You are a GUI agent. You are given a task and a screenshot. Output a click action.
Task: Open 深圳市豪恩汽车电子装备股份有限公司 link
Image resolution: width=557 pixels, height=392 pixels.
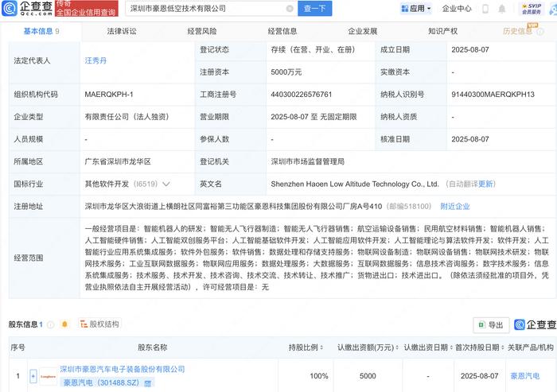[x=123, y=369]
